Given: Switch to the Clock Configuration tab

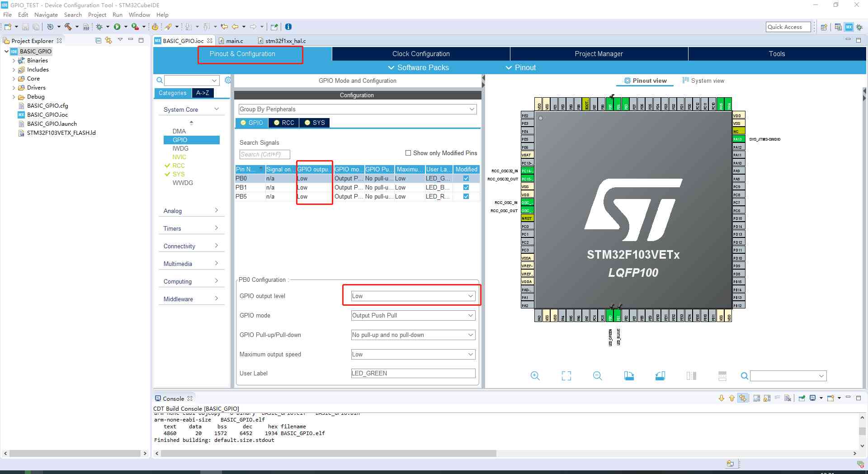Looking at the screenshot, I should [421, 54].
